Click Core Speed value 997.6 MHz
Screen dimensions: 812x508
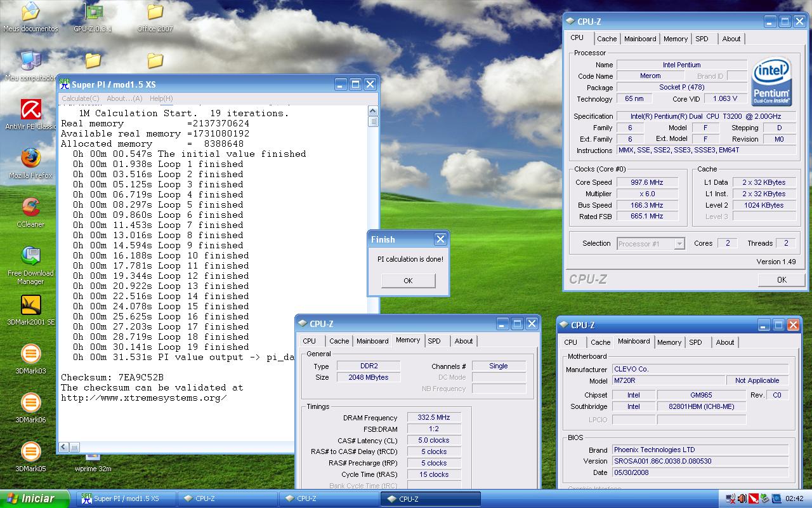tap(648, 182)
